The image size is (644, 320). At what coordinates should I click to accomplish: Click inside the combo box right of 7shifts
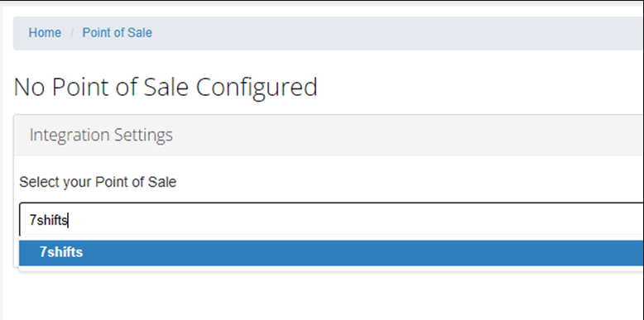pos(353,221)
